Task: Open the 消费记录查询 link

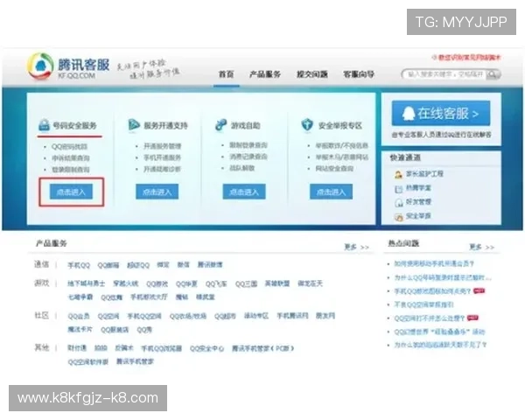Action: (248, 157)
